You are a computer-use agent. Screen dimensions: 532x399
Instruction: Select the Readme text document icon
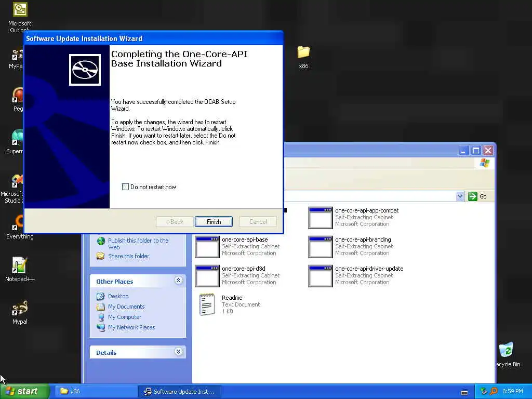(x=207, y=304)
